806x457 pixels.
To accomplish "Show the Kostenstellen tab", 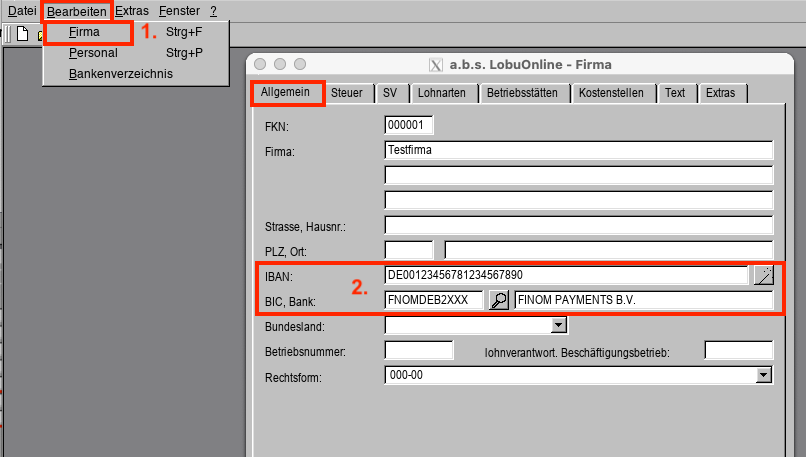I will pos(615,93).
